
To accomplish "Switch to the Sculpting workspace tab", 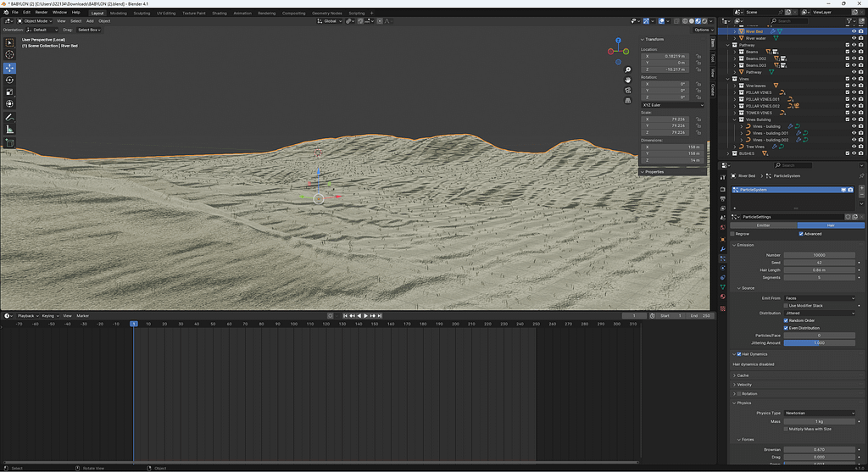I will coord(142,13).
